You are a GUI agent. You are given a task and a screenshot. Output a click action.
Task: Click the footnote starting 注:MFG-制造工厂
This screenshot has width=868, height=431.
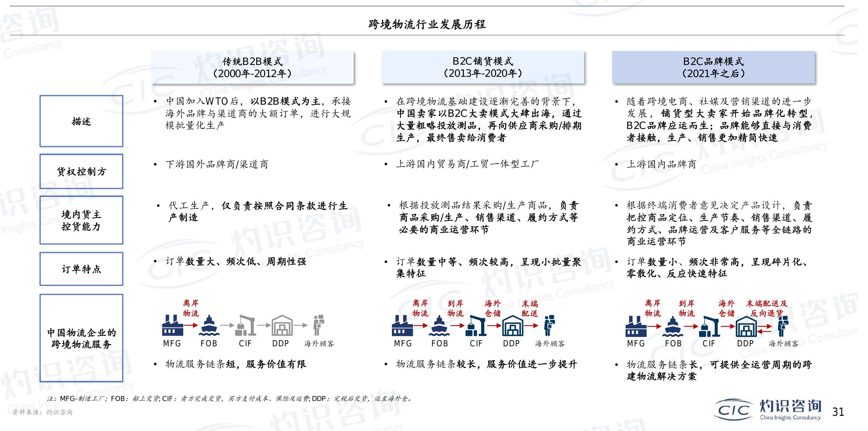(230, 399)
